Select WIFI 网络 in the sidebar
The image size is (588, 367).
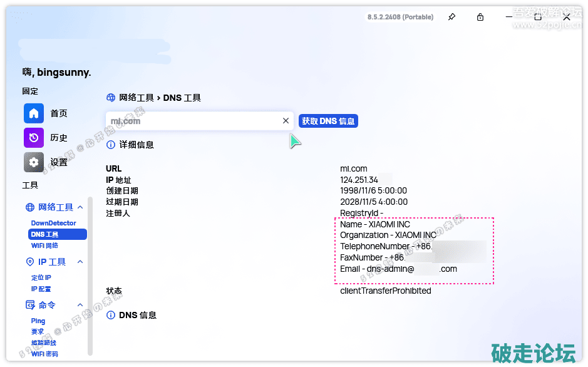point(44,246)
